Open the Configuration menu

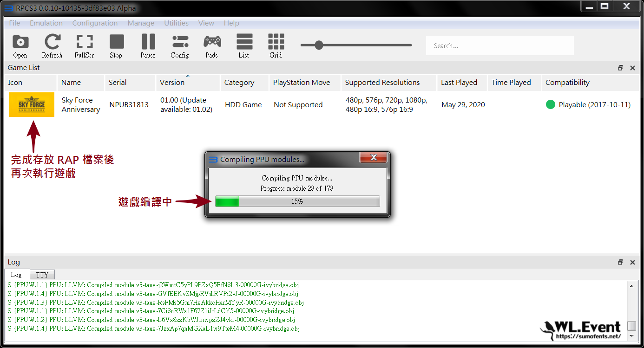click(95, 23)
